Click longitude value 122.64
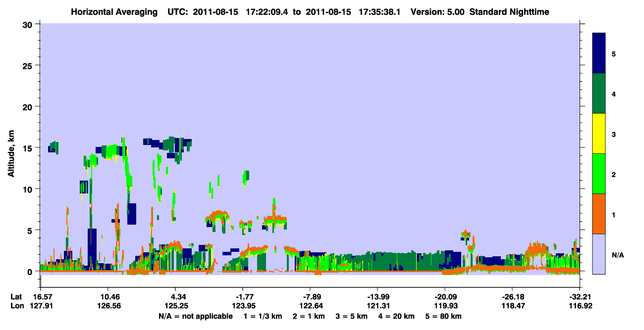Viewport: 644px width, 330px height. click(310, 306)
